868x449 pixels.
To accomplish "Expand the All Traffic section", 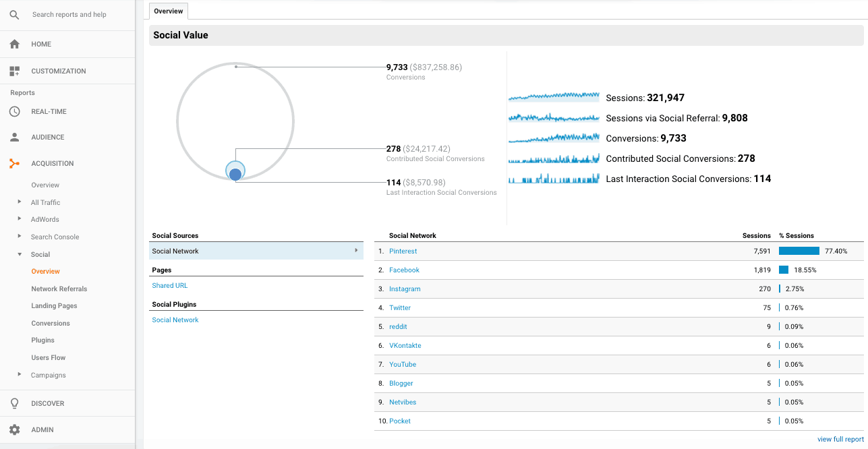I will pos(18,202).
